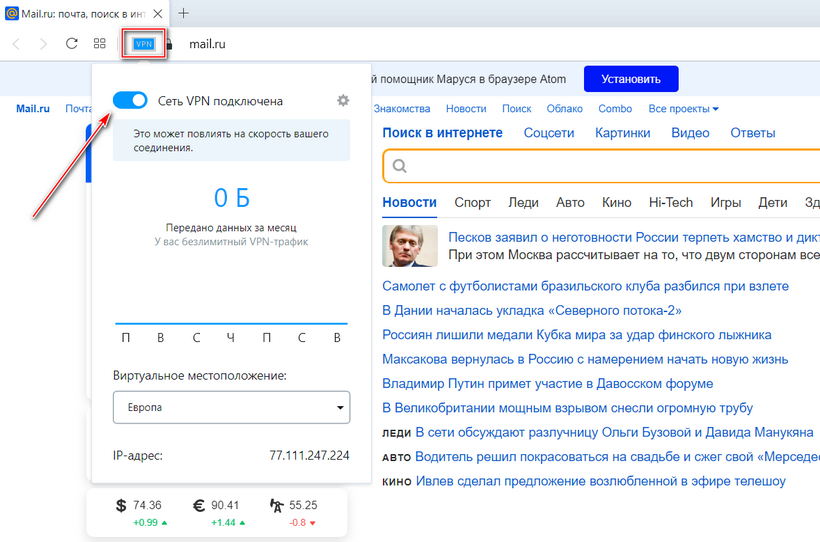Turn off the VPN connection switch
Viewport: 820px width, 542px height.
pos(130,101)
